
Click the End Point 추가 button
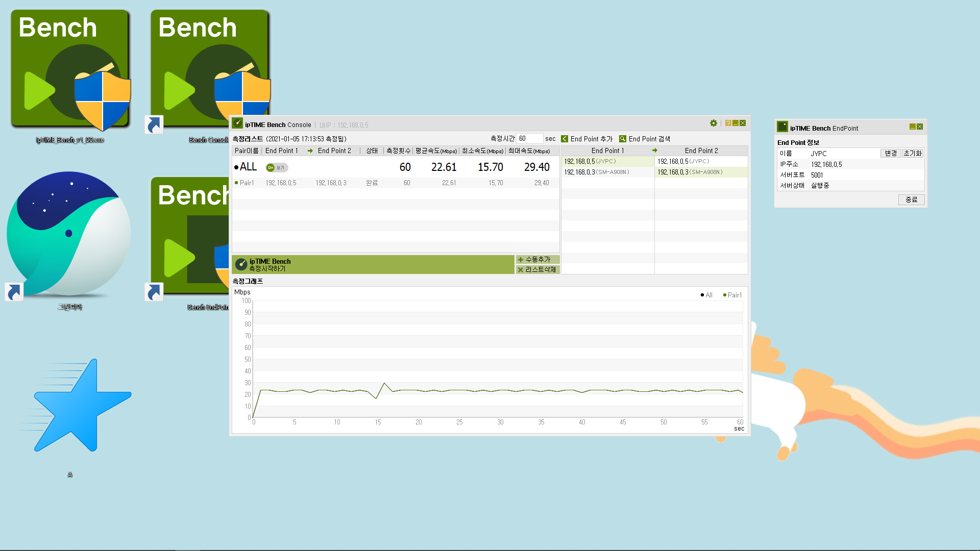[x=587, y=139]
